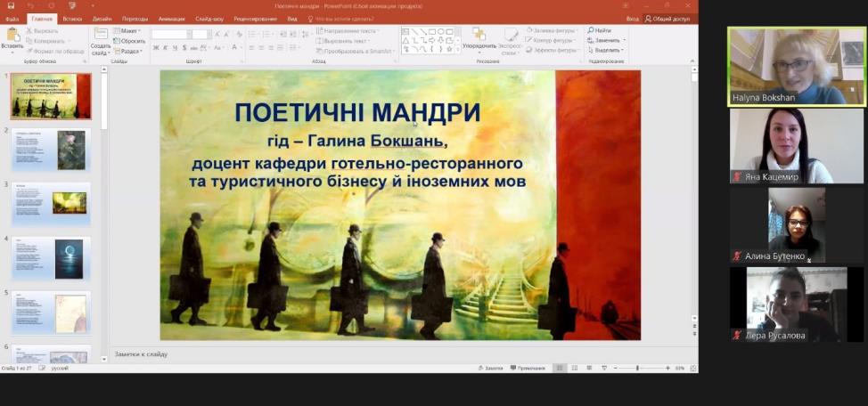Select the triangle shape in gallery
Screen dimensions: 868x406
tap(405, 40)
